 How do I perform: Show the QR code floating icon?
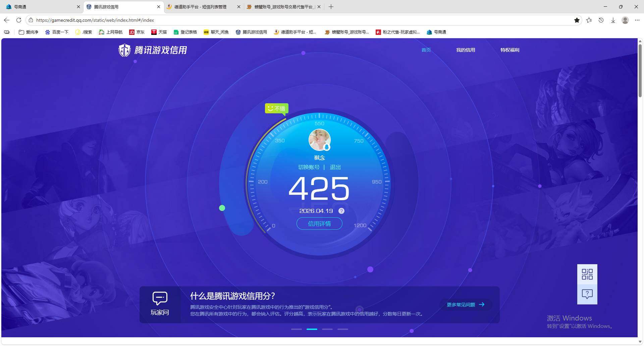pyautogui.click(x=587, y=274)
